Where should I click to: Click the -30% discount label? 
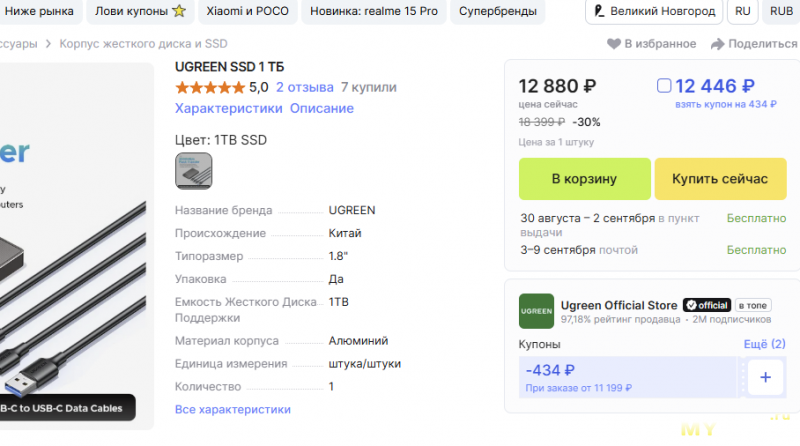(x=586, y=122)
